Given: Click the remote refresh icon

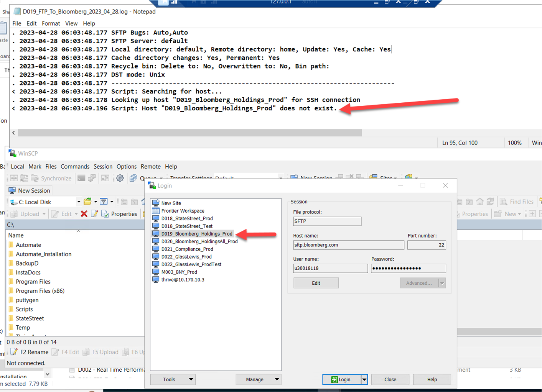Looking at the screenshot, I should (490, 202).
